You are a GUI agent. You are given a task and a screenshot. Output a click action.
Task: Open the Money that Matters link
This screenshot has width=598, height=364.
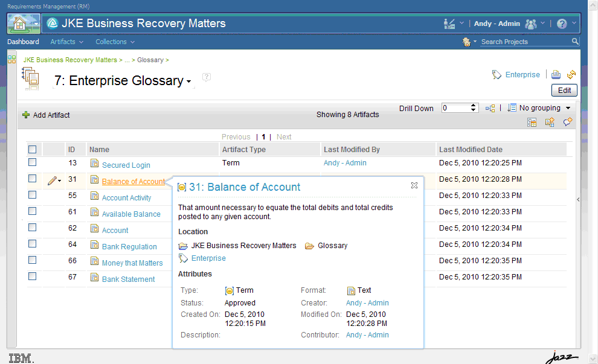[132, 263]
